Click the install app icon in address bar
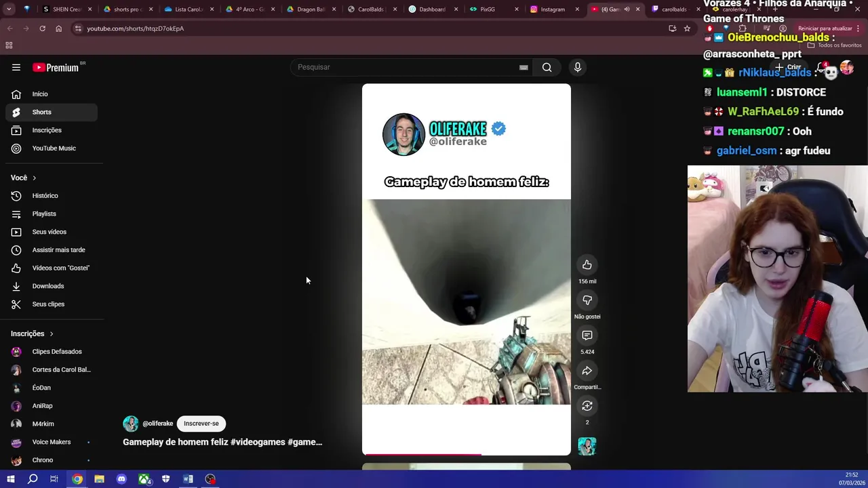The width and height of the screenshot is (868, 488). (x=672, y=28)
